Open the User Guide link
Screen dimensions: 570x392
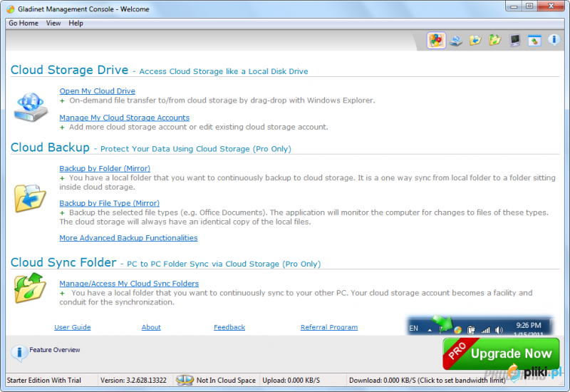(x=73, y=327)
